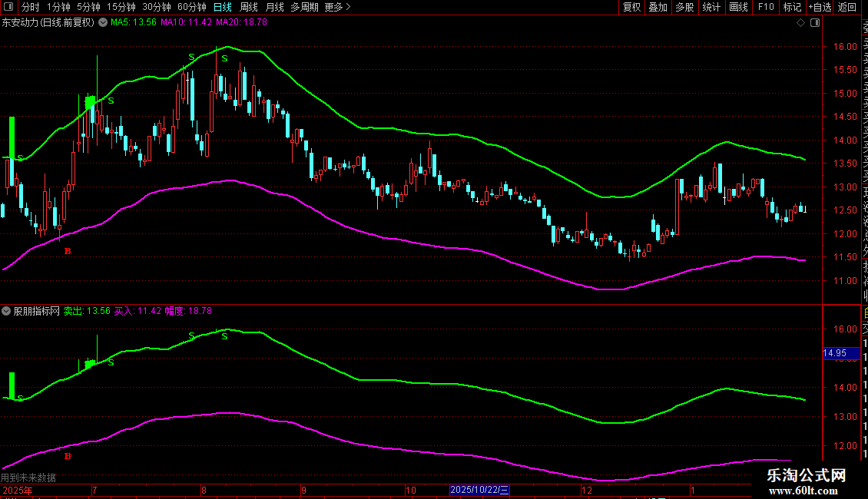Select the 分时 intraday tab
The image size is (868, 499).
30,7
